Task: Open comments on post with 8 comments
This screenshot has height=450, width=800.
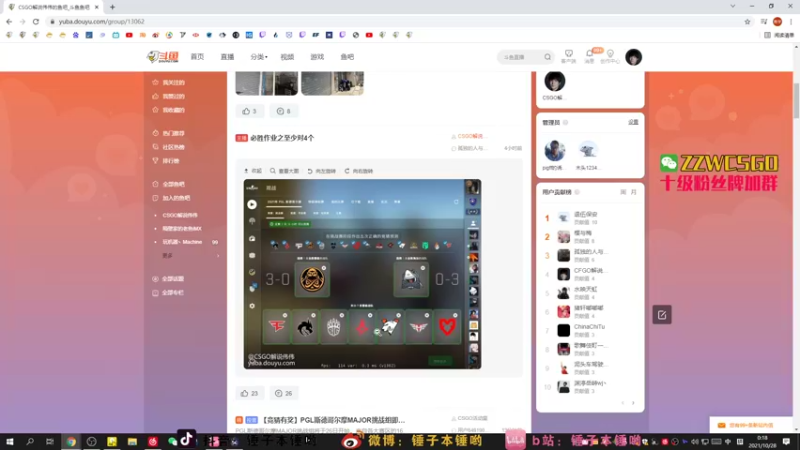Action: pos(284,111)
